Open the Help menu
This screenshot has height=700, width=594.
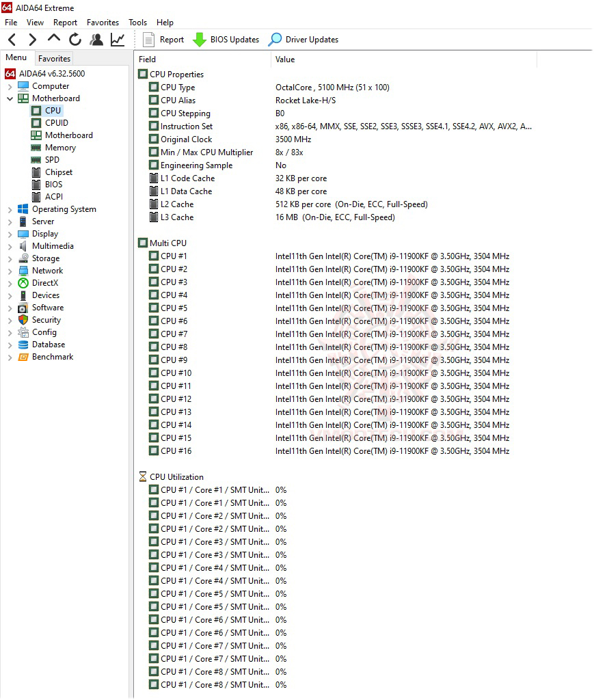click(x=165, y=23)
